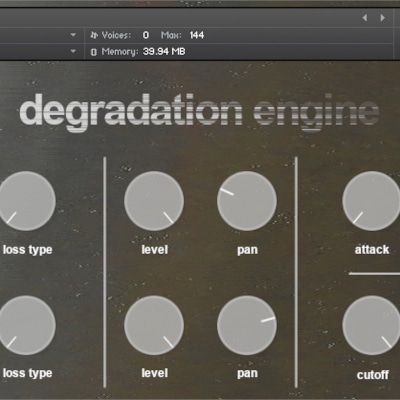Screen dimensions: 400x400
Task: Click the Memory 39.94 MB readout
Action: point(164,52)
